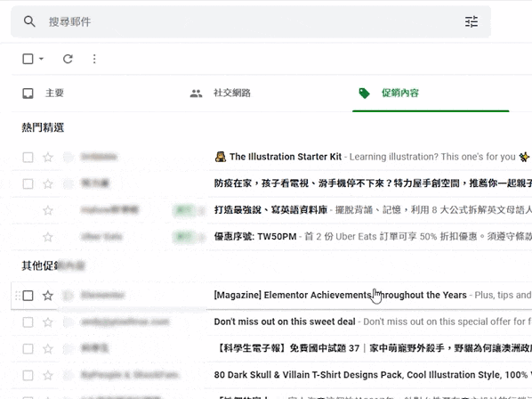The width and height of the screenshot is (532, 399).
Task: Open the 科學生電子報 email
Action: click(373, 348)
